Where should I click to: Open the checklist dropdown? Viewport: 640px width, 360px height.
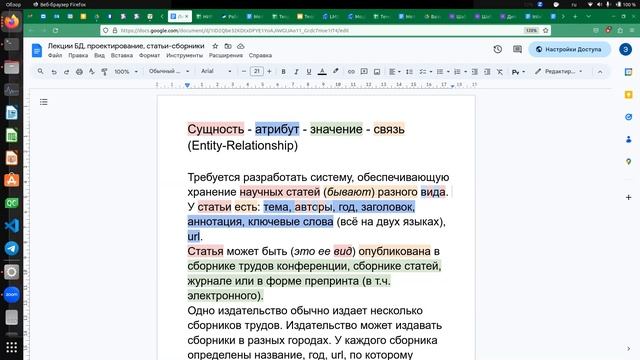tap(426, 71)
